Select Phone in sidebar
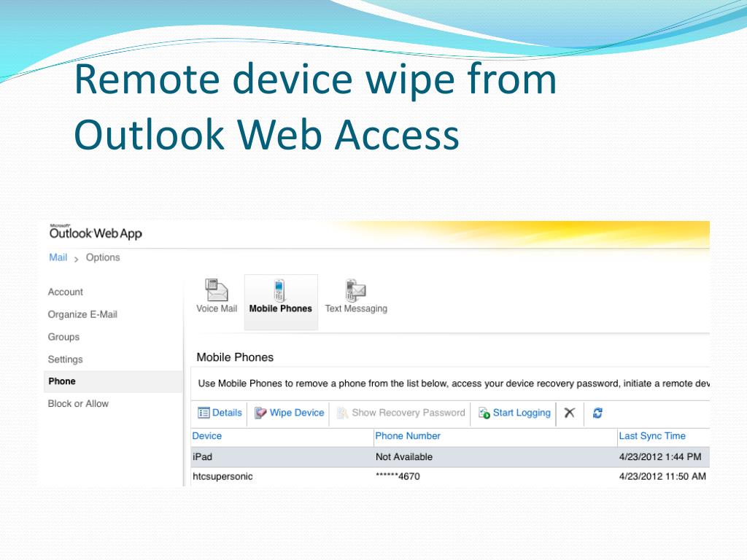The height and width of the screenshot is (560, 747). pyautogui.click(x=113, y=381)
